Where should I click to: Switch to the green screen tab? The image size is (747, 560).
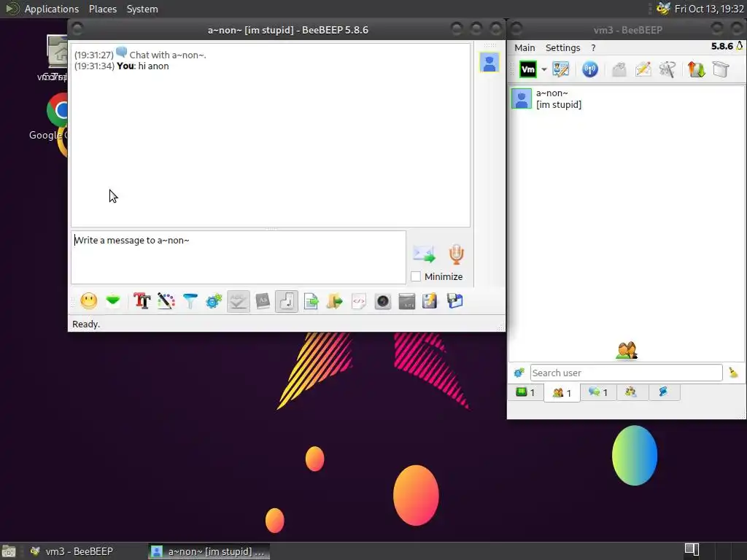point(525,392)
